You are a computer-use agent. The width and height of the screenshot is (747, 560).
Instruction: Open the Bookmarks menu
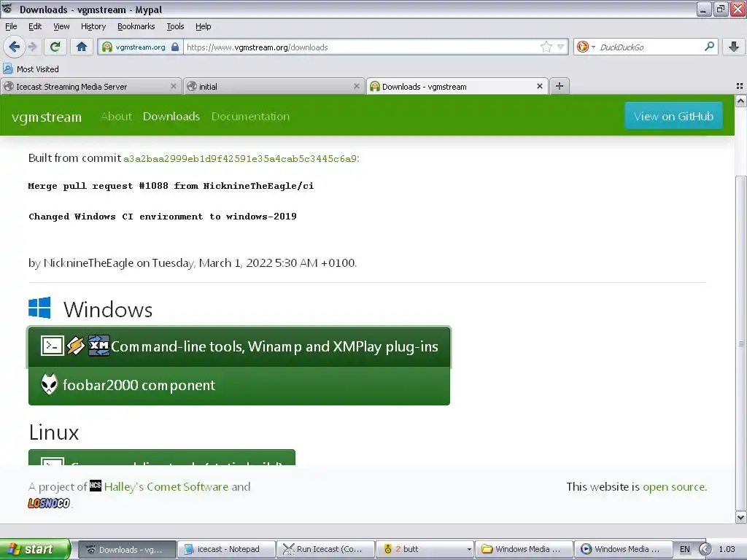point(136,26)
